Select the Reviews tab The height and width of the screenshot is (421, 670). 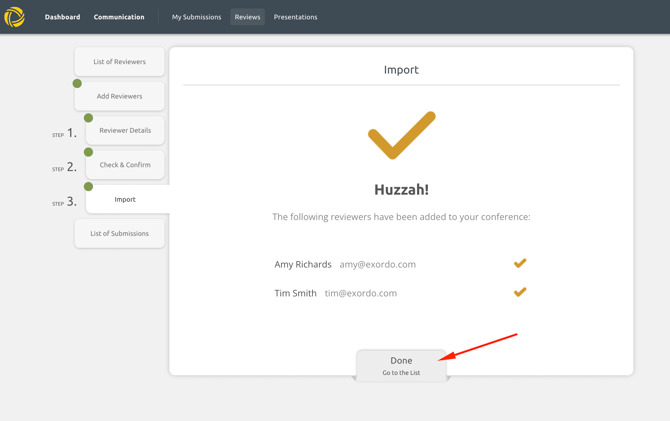tap(247, 17)
